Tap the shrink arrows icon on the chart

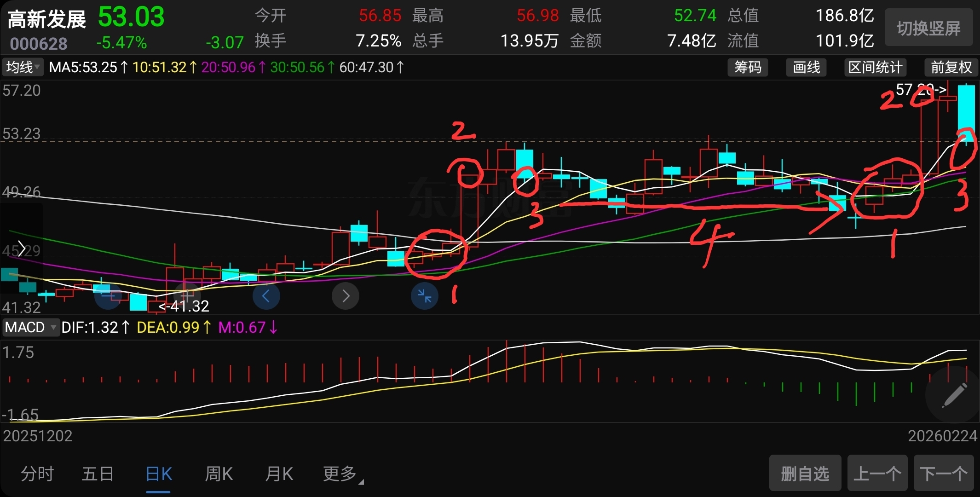pos(424,296)
